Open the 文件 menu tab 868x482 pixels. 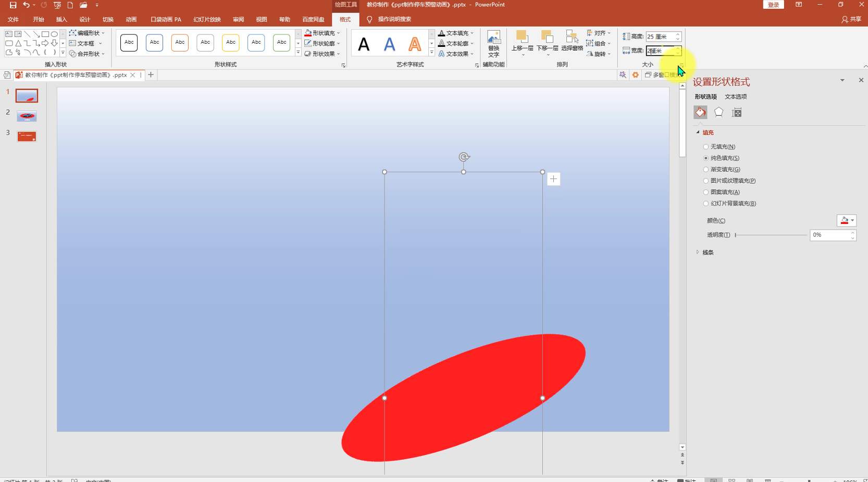13,19
